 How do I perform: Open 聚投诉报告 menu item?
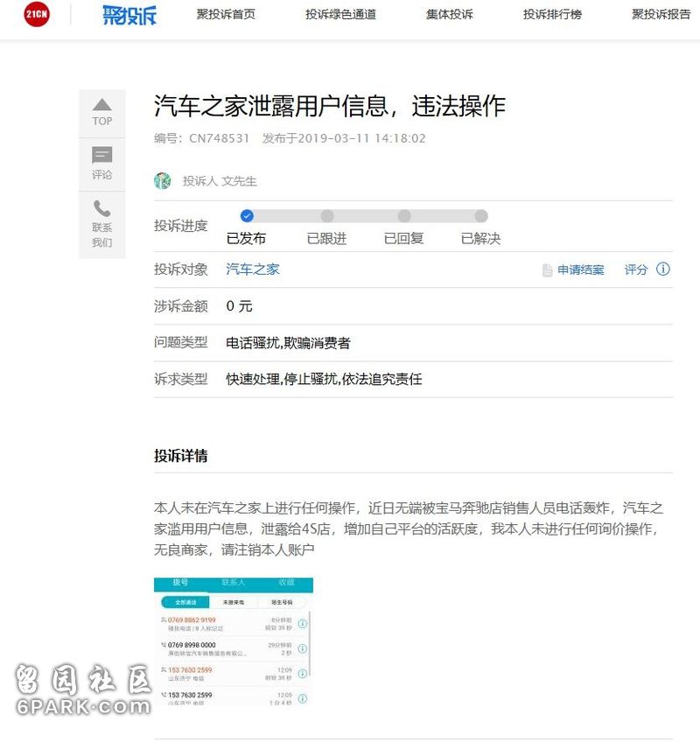[661, 15]
